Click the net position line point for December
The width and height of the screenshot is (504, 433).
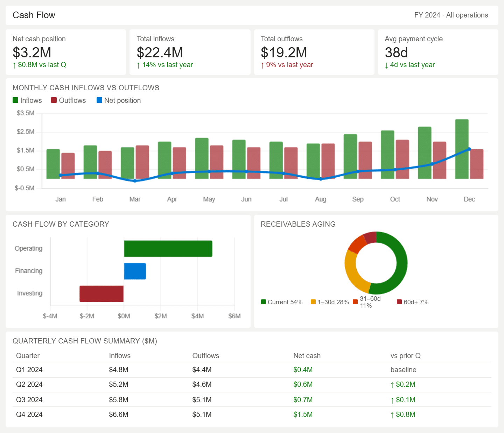469,149
